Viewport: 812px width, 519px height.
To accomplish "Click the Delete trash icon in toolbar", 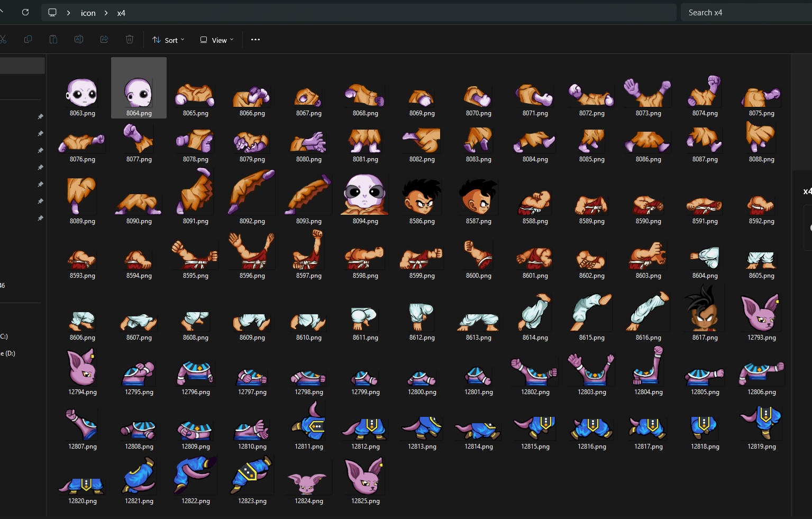I will click(x=130, y=40).
